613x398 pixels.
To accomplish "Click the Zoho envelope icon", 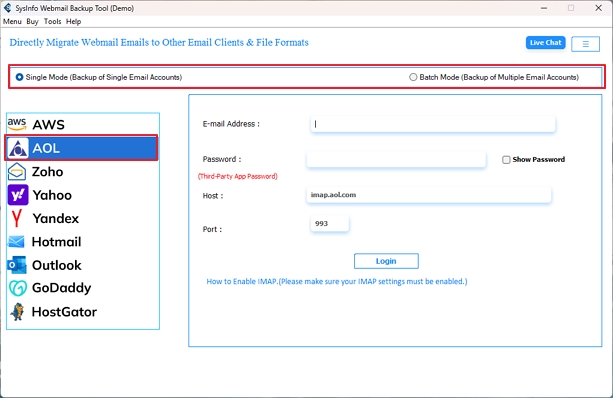I will [x=17, y=172].
